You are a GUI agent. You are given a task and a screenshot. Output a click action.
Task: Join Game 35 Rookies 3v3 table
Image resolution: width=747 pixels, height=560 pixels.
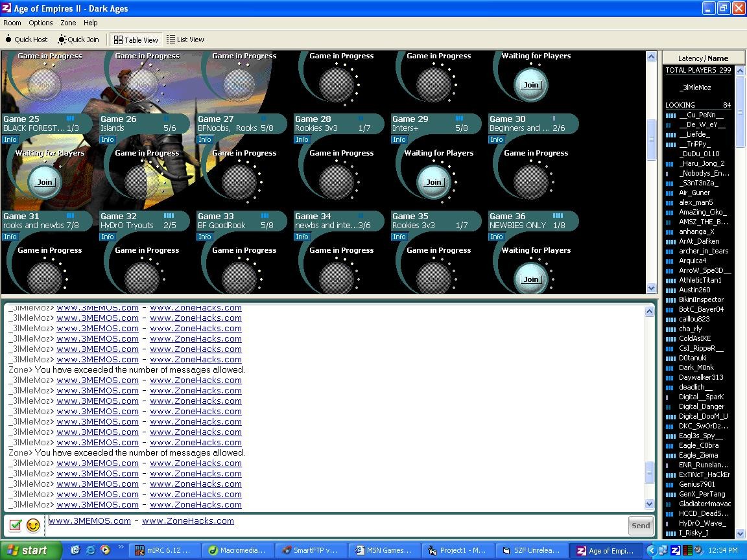pyautogui.click(x=433, y=182)
